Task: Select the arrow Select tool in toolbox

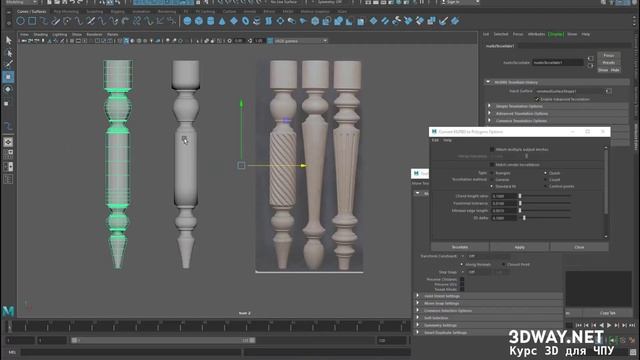Action: (x=8, y=40)
